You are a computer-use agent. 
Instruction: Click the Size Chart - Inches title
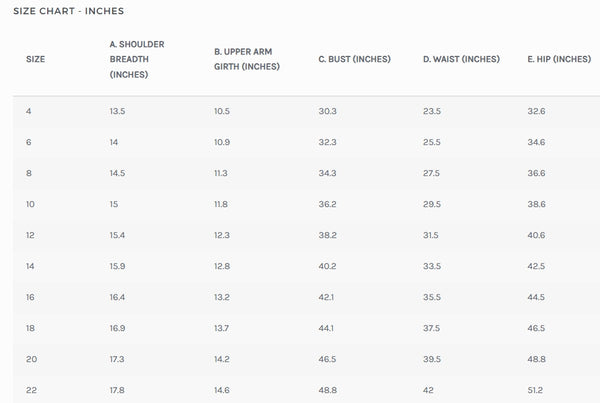68,11
